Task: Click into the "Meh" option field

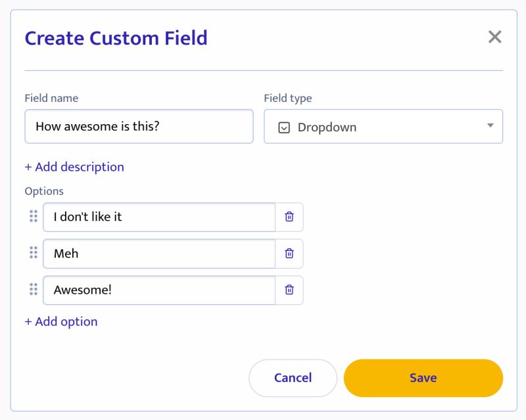Action: 158,254
